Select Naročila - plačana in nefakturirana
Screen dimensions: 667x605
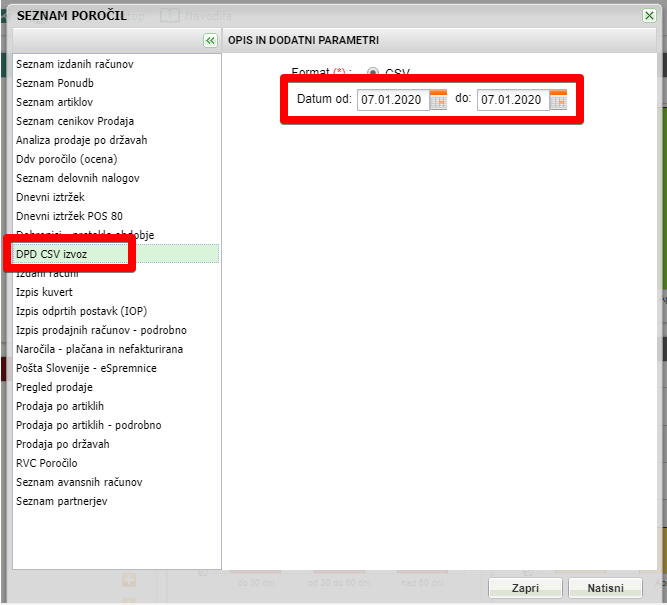(116, 349)
